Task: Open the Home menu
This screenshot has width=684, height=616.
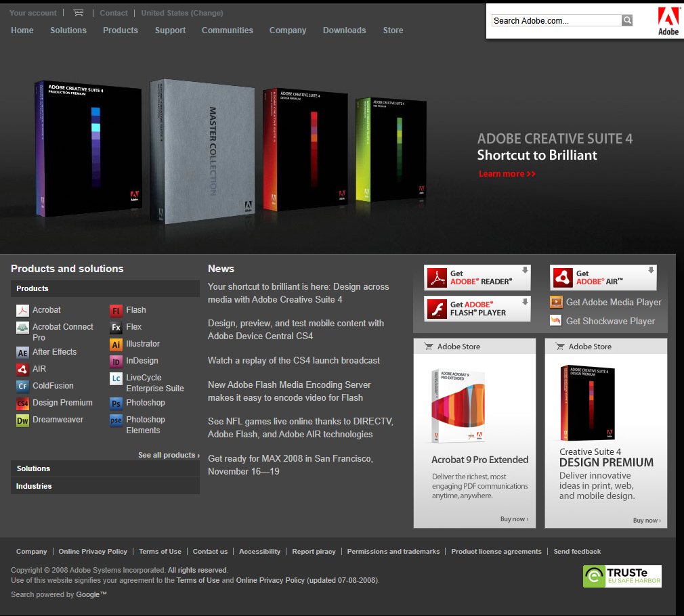Action: pyautogui.click(x=22, y=30)
